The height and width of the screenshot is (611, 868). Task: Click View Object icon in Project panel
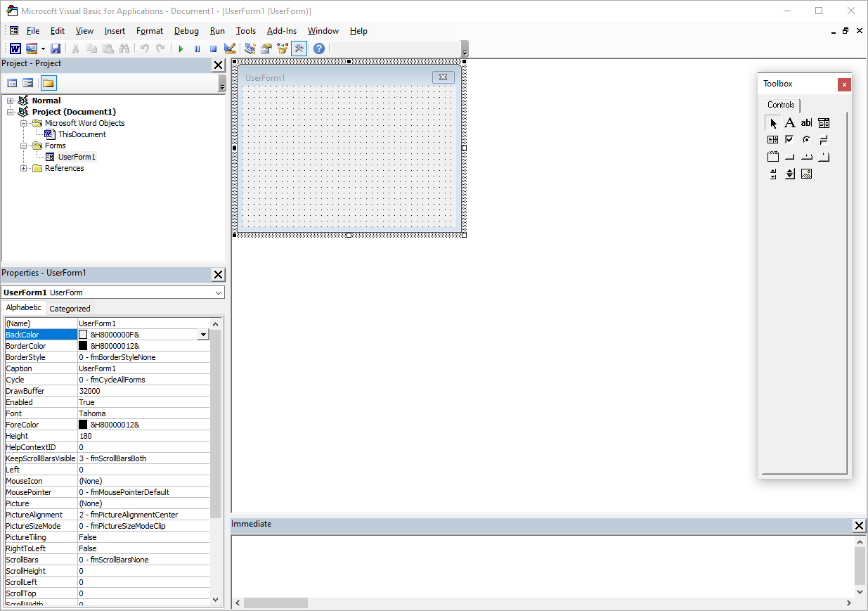tap(28, 83)
